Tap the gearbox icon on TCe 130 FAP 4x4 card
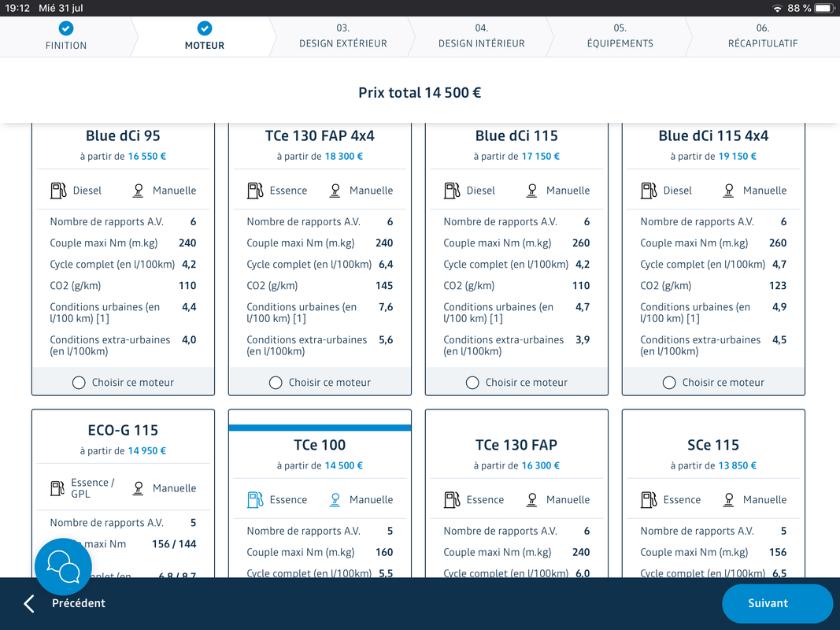The width and height of the screenshot is (840, 630). (x=335, y=191)
